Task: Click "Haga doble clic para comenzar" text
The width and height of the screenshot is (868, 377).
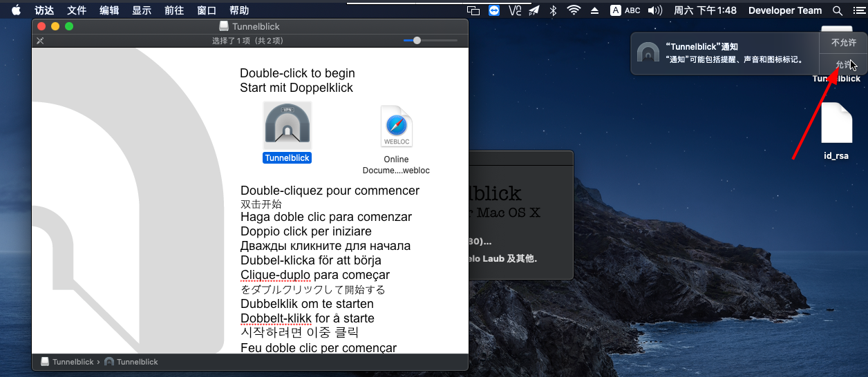Action: point(326,217)
